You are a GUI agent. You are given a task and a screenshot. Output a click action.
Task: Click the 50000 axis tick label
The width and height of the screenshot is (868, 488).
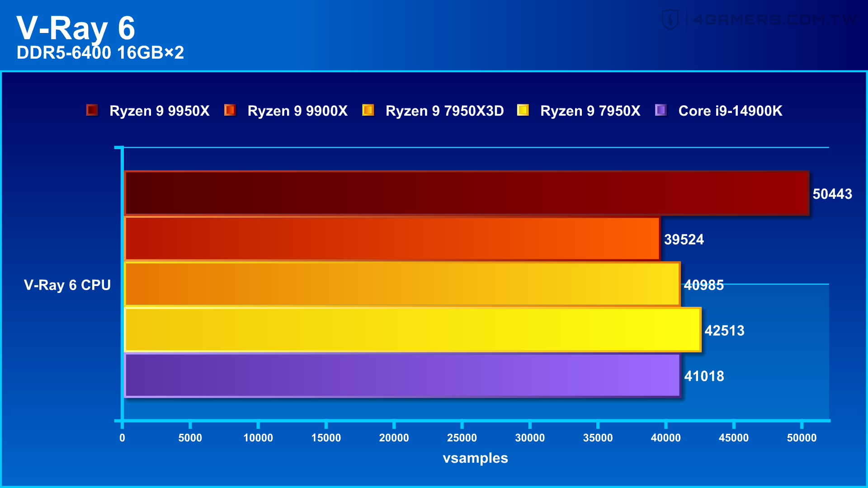tap(802, 438)
